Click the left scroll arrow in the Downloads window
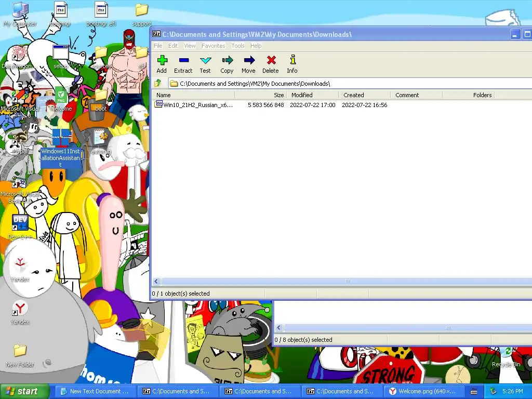Viewport: 532px width, 399px height. point(156,281)
